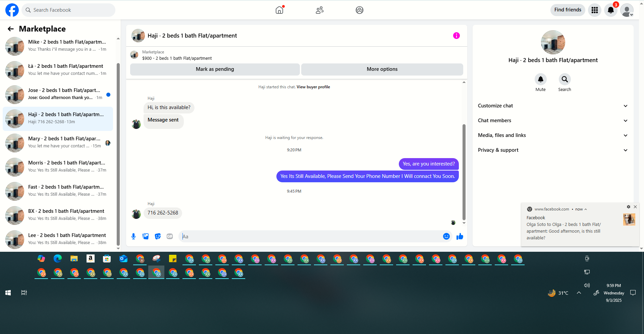The width and height of the screenshot is (644, 334).
Task: Click the 'Hi, is this available?' message
Action: tap(169, 108)
